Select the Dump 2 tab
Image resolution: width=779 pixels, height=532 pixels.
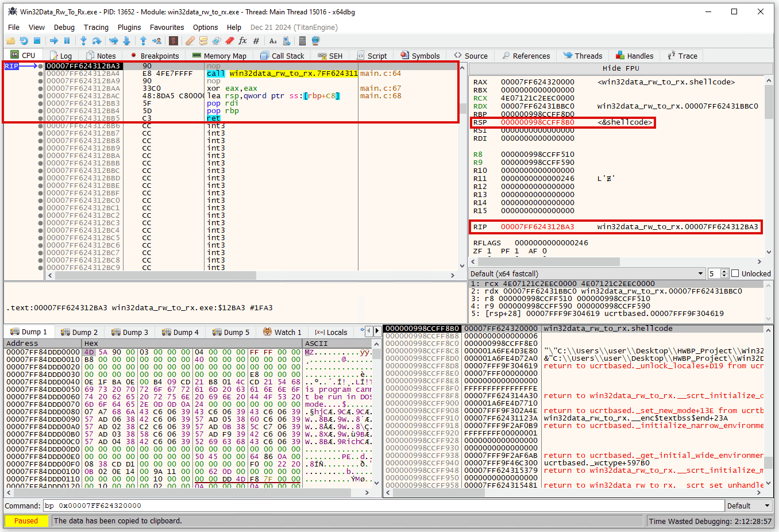click(79, 332)
